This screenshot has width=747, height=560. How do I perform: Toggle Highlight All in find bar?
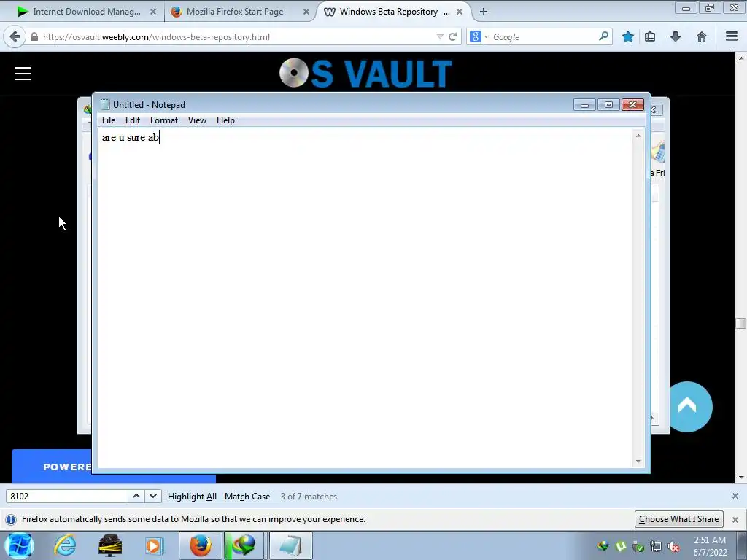(192, 496)
